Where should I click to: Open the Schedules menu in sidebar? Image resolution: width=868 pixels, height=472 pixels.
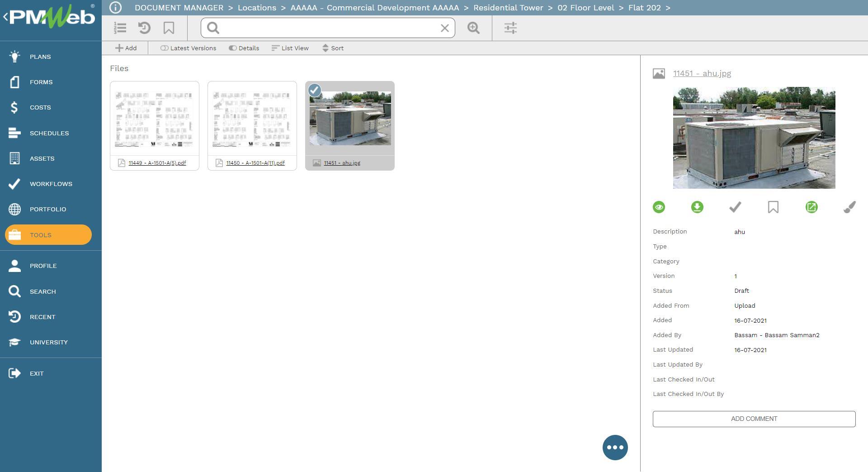(x=49, y=133)
